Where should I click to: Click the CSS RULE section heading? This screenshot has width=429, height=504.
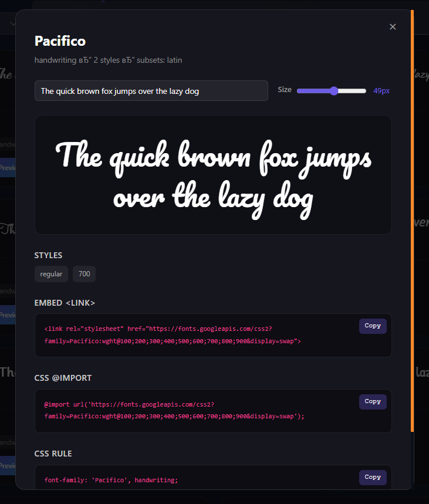pos(53,454)
